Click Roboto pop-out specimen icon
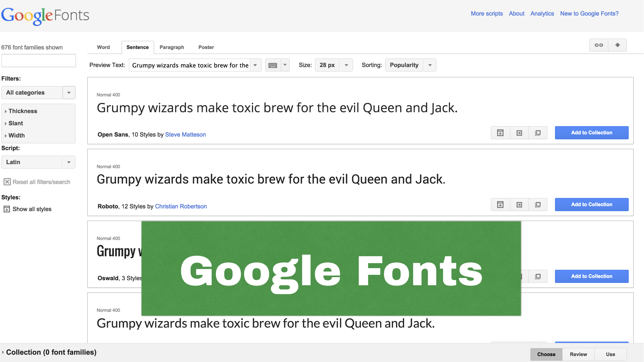The height and width of the screenshot is (362, 644). (538, 205)
